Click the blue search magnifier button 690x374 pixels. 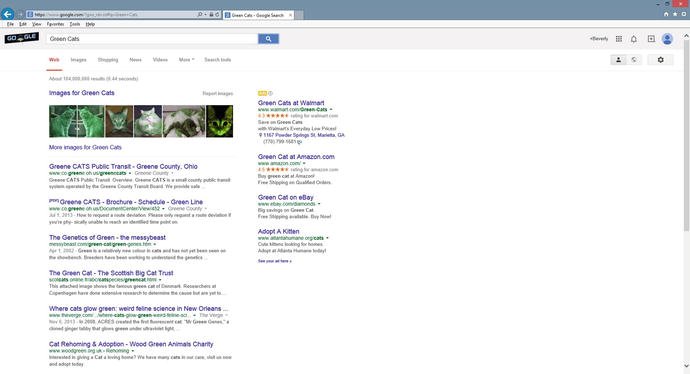click(268, 39)
